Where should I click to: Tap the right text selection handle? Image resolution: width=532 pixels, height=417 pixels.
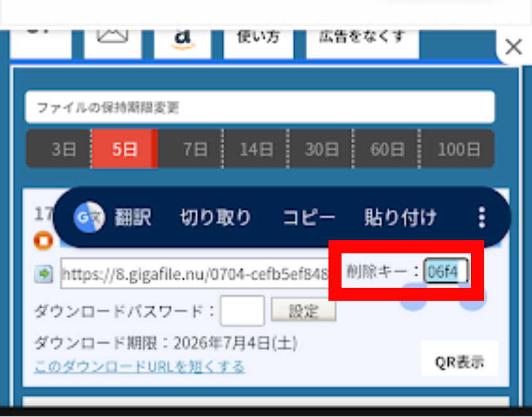pyautogui.click(x=472, y=296)
